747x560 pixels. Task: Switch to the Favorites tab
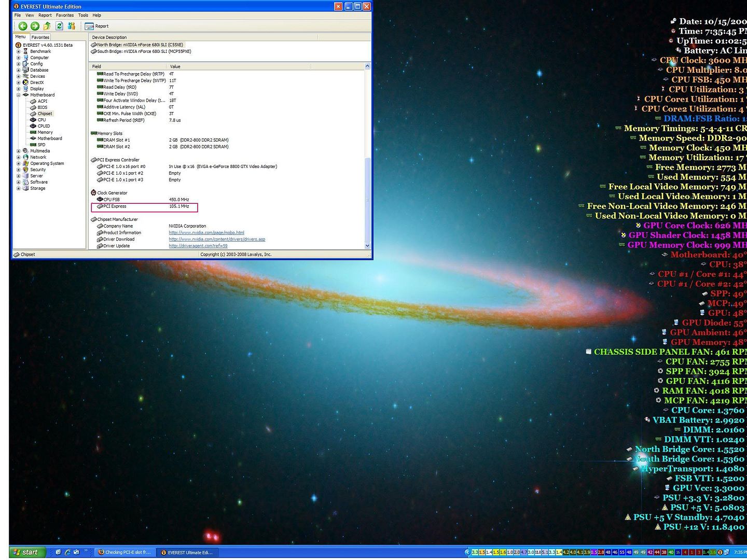40,37
